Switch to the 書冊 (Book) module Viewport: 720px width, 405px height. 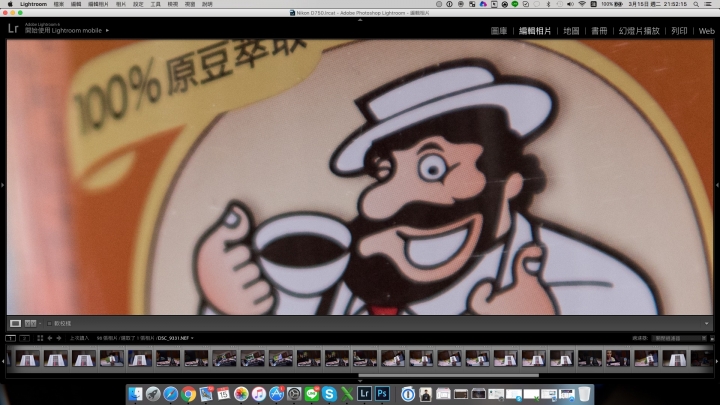tap(599, 31)
